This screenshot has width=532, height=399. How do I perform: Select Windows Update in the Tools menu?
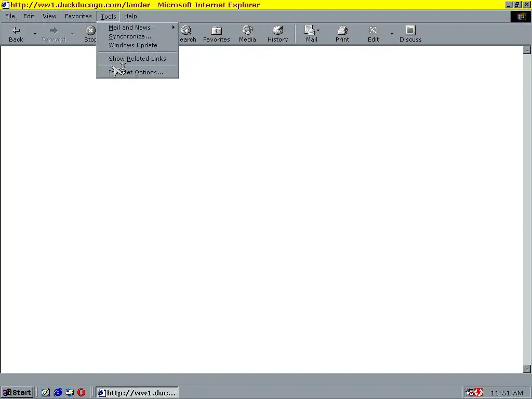tap(138, 45)
